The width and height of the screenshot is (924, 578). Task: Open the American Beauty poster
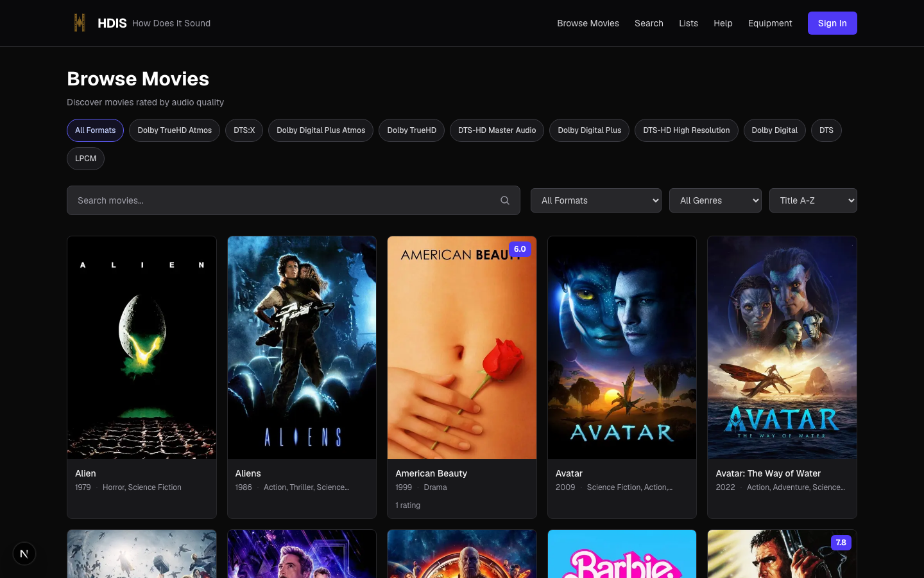pos(462,347)
